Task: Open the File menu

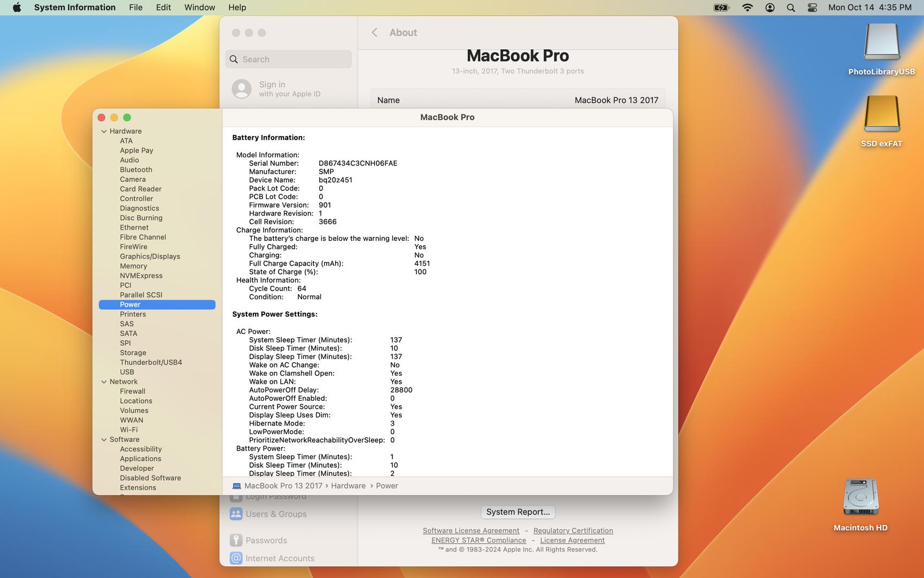Action: point(136,7)
